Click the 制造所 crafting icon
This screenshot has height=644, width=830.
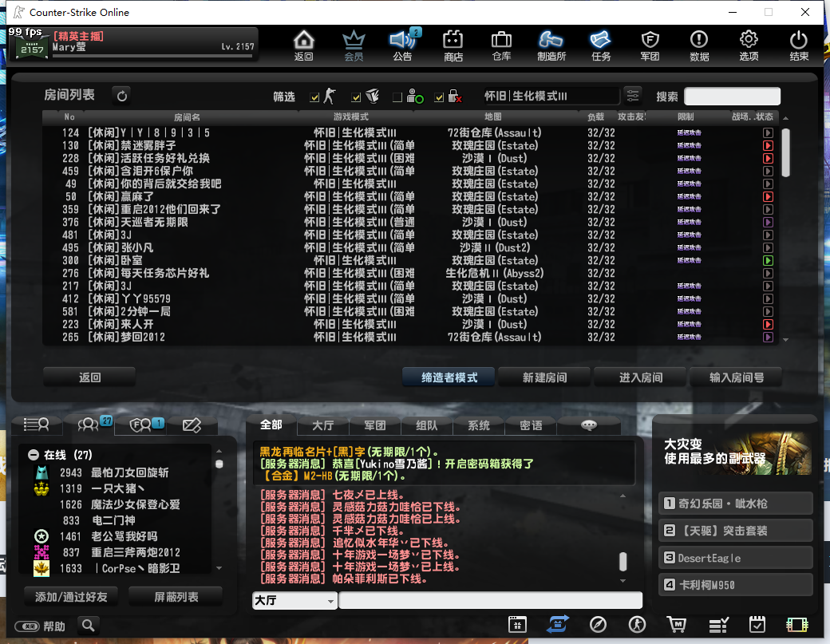click(x=551, y=45)
